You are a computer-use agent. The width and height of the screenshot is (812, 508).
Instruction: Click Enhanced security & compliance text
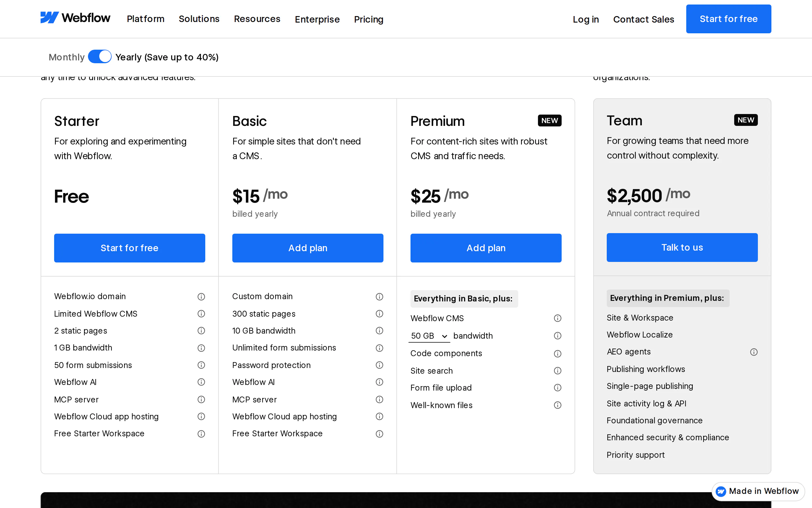(668, 437)
